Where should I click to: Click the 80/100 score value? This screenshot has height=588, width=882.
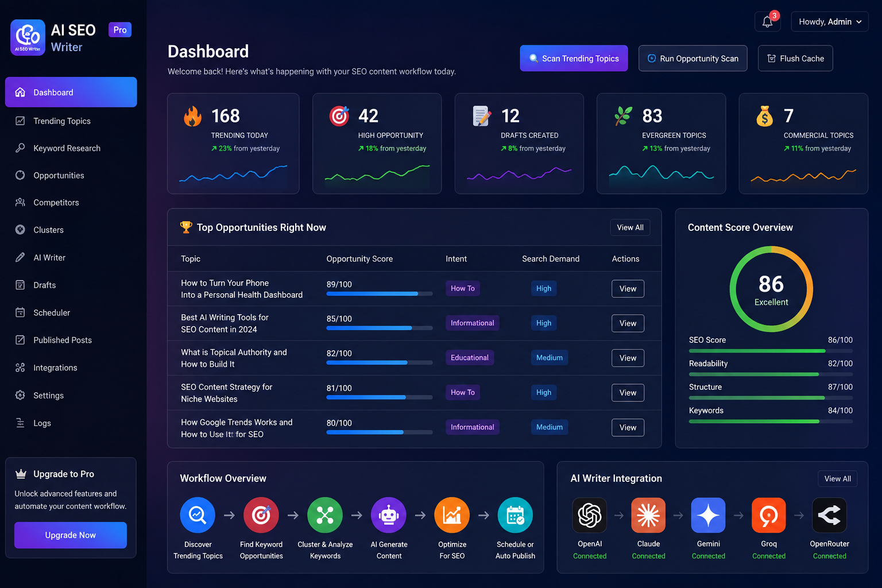(x=339, y=423)
